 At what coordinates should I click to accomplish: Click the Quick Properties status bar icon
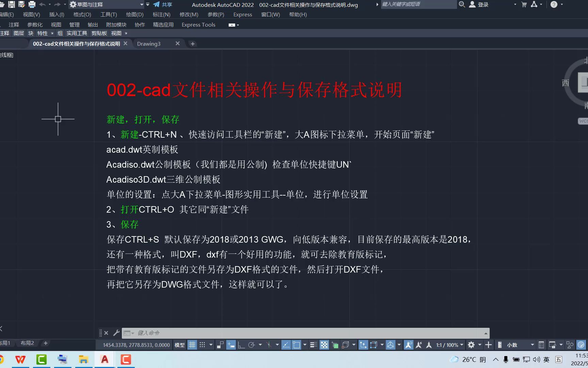click(x=541, y=345)
